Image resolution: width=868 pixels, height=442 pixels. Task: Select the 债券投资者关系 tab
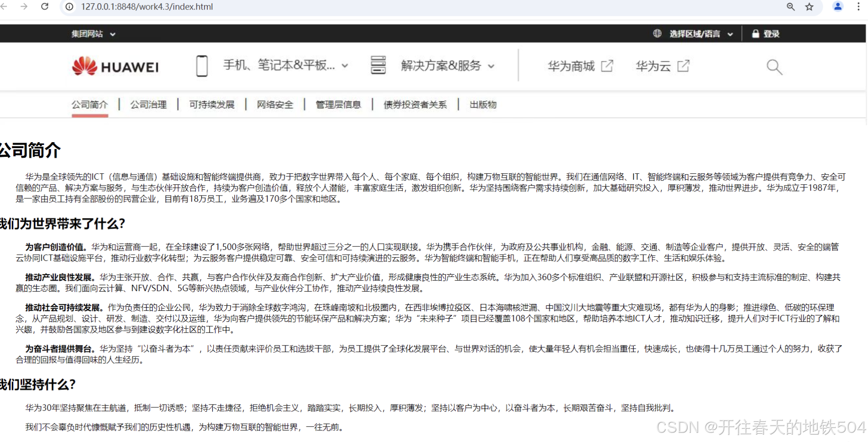(x=415, y=105)
